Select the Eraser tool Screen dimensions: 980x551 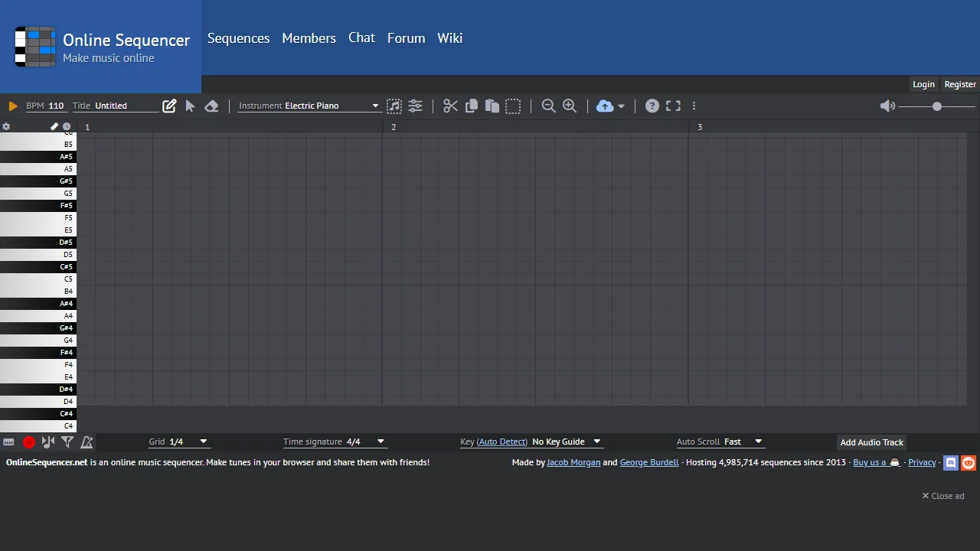[x=211, y=106]
